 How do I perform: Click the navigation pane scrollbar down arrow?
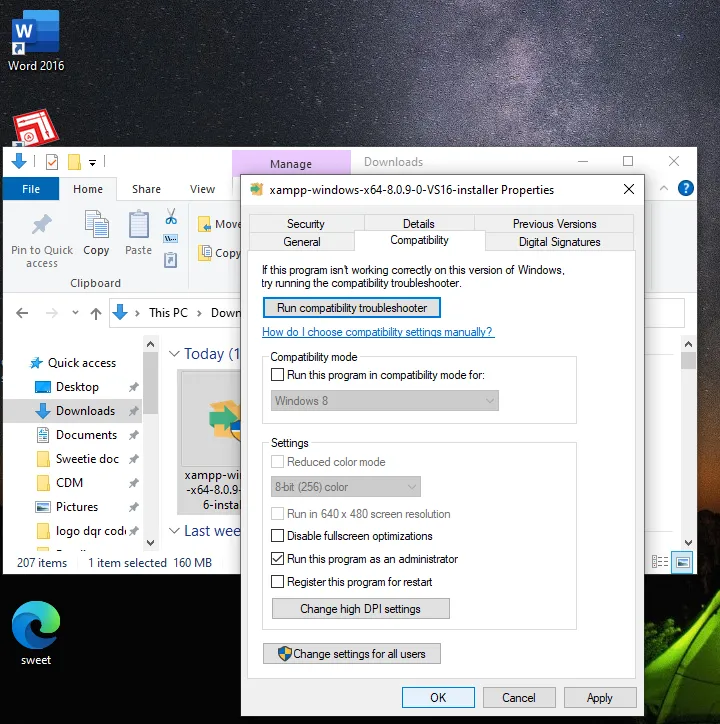pos(150,543)
